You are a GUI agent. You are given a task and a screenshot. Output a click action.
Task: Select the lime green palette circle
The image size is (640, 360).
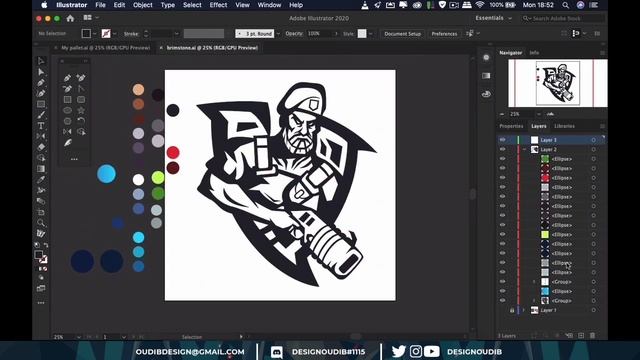[158, 178]
